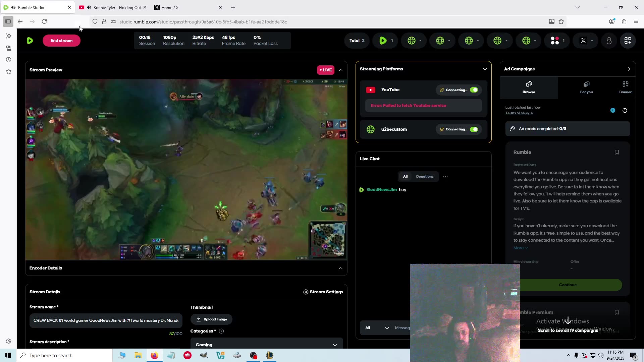Open the browser hamburger menu
The height and width of the screenshot is (362, 644).
point(636,21)
